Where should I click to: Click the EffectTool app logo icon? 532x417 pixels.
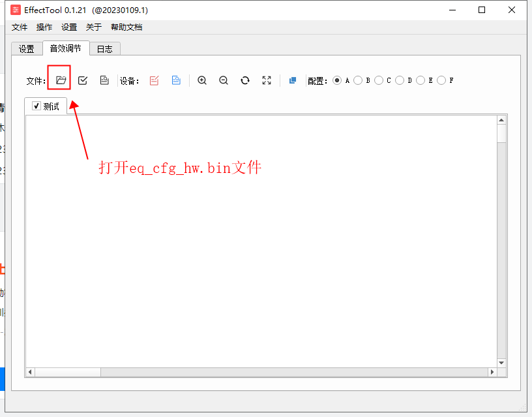16,10
